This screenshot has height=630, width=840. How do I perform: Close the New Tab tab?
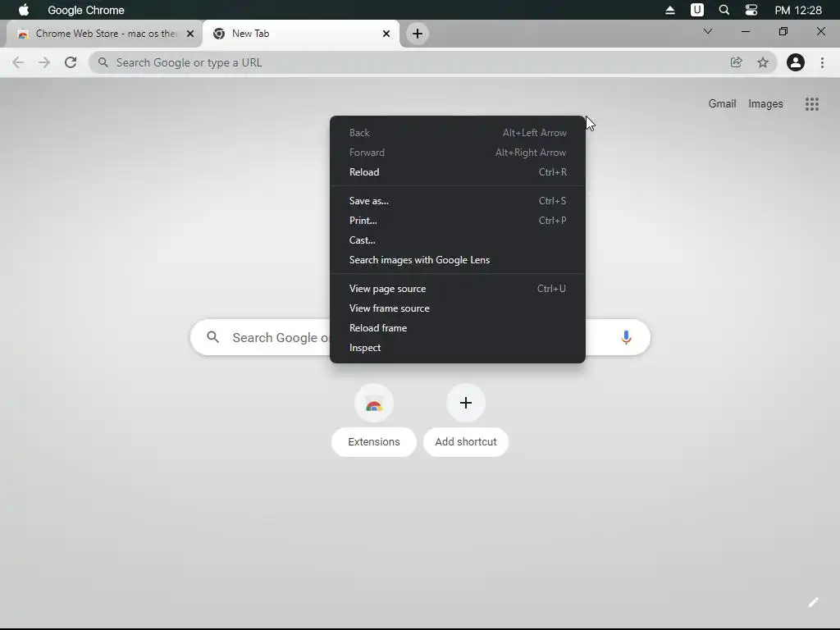[386, 34]
